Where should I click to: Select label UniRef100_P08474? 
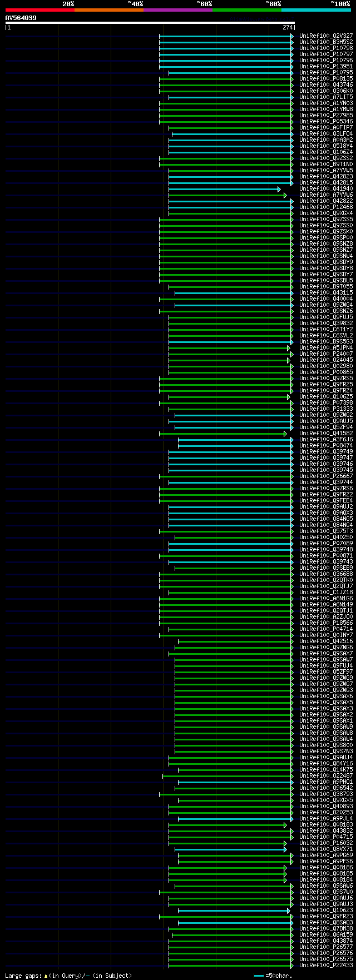(326, 446)
